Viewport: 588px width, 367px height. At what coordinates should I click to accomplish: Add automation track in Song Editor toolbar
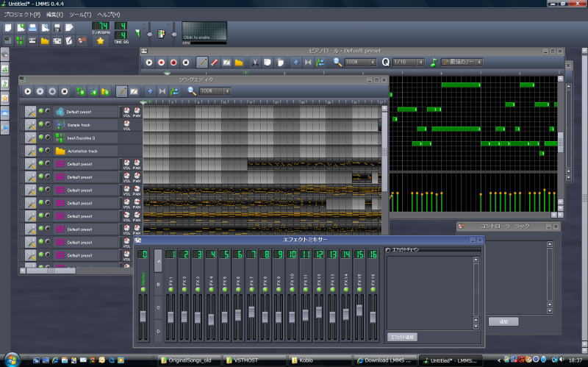pos(105,91)
